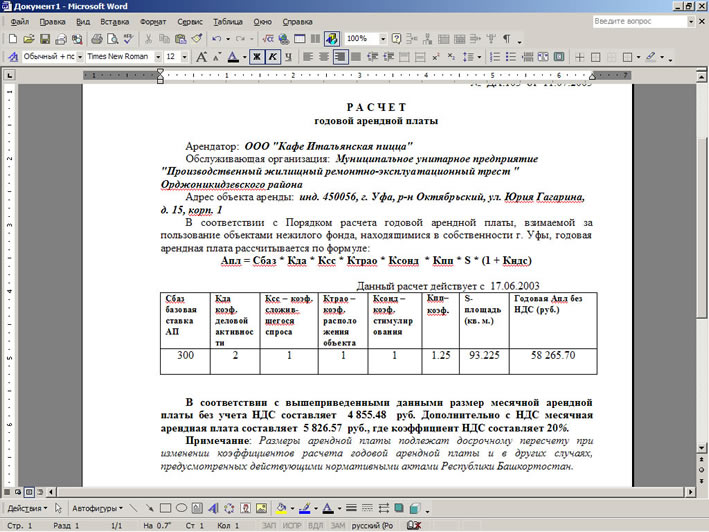Open the Автофигуры button
This screenshot has height=532, width=709.
[x=97, y=508]
